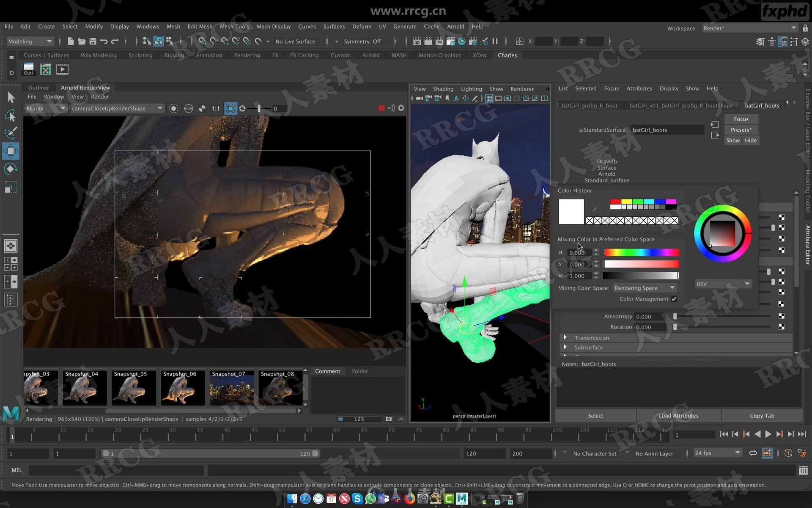Open the Mesh Tools menu

(234, 26)
